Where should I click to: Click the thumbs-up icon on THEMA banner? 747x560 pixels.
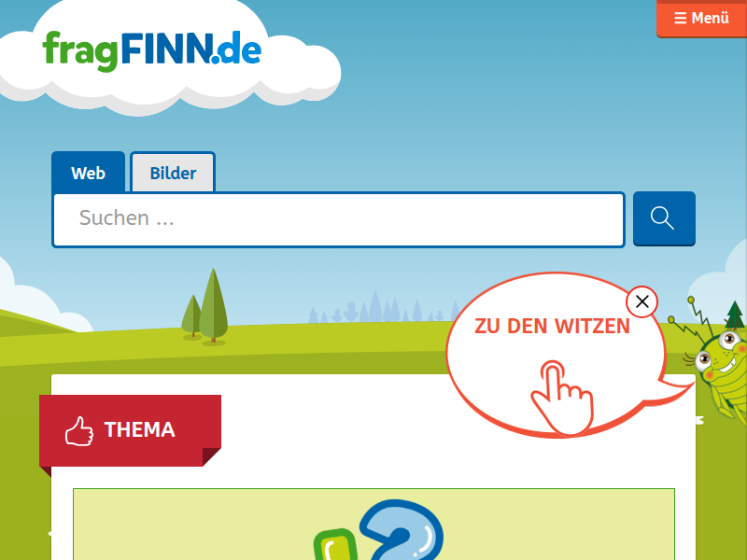click(x=79, y=431)
